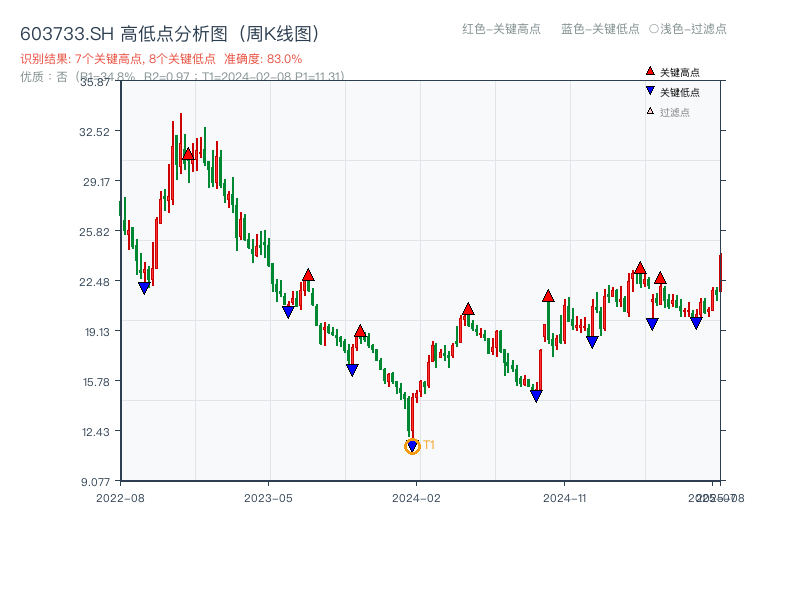Image resolution: width=800 pixels, height=600 pixels.
Task: Click the 2024-02 x-axis label
Action: click(416, 498)
